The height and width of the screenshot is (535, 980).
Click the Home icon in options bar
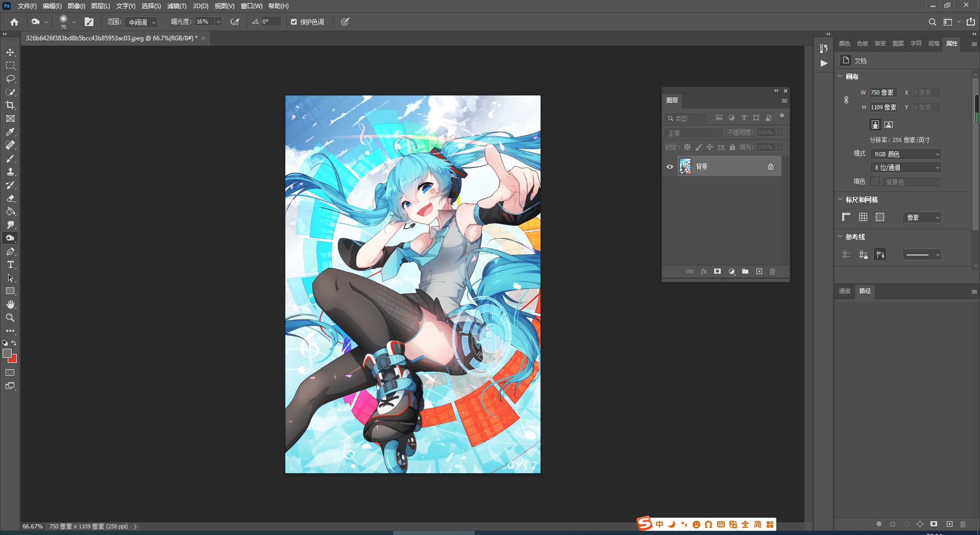pyautogui.click(x=14, y=22)
